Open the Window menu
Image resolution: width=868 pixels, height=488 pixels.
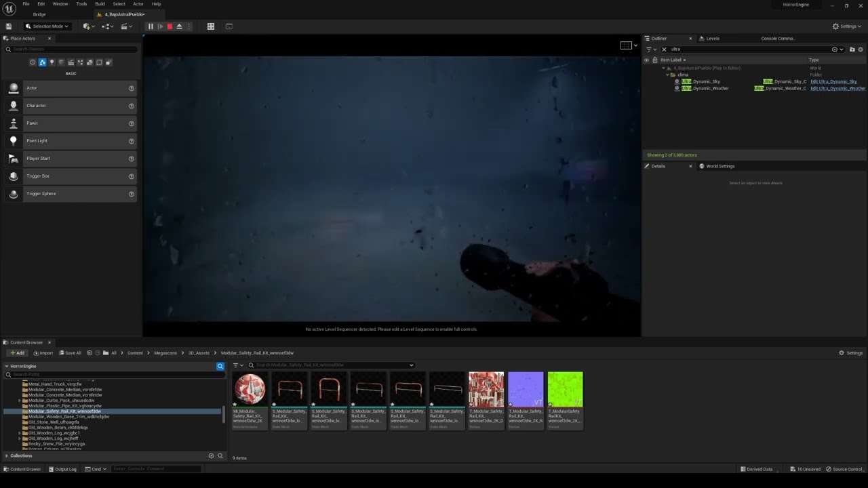click(x=60, y=4)
